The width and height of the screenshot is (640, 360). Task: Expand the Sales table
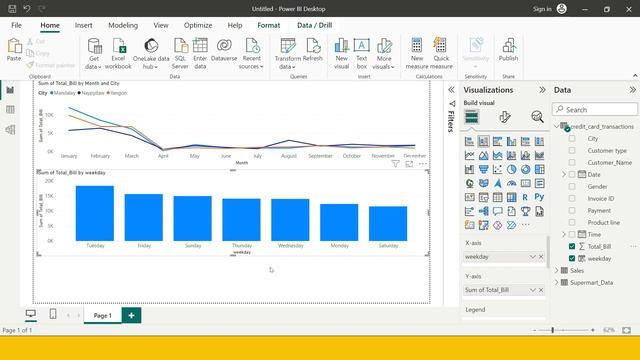557,270
